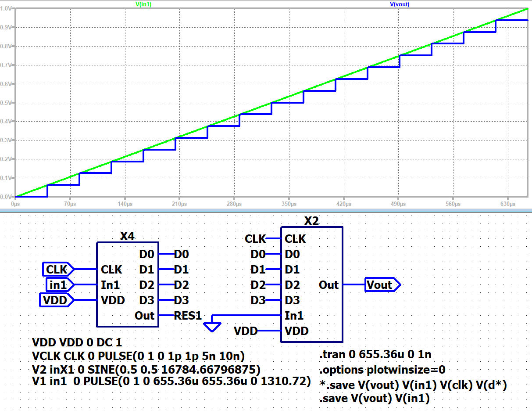
Task: Select the RES1 net label
Action: click(188, 316)
